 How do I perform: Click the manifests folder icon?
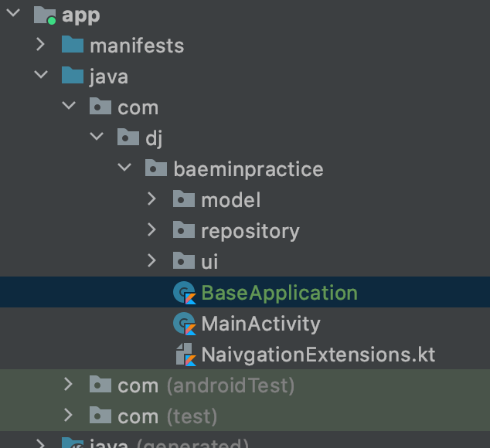(73, 44)
